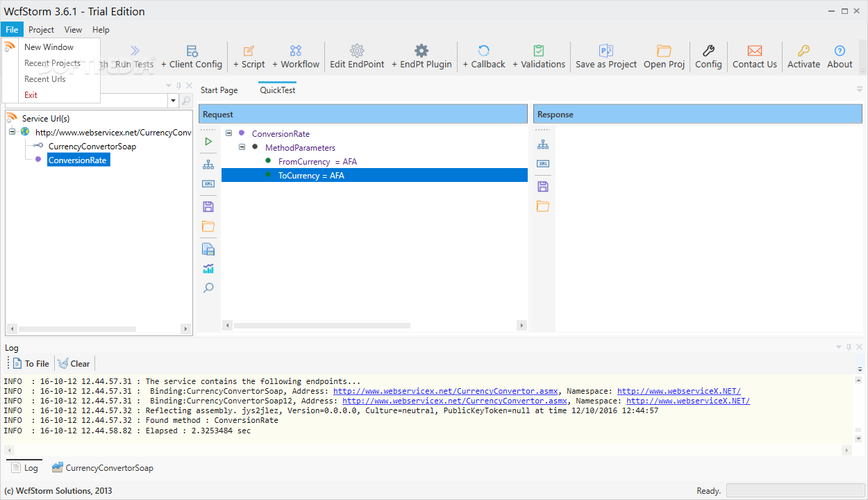Collapse the webservicex.net service URL node

(12, 132)
